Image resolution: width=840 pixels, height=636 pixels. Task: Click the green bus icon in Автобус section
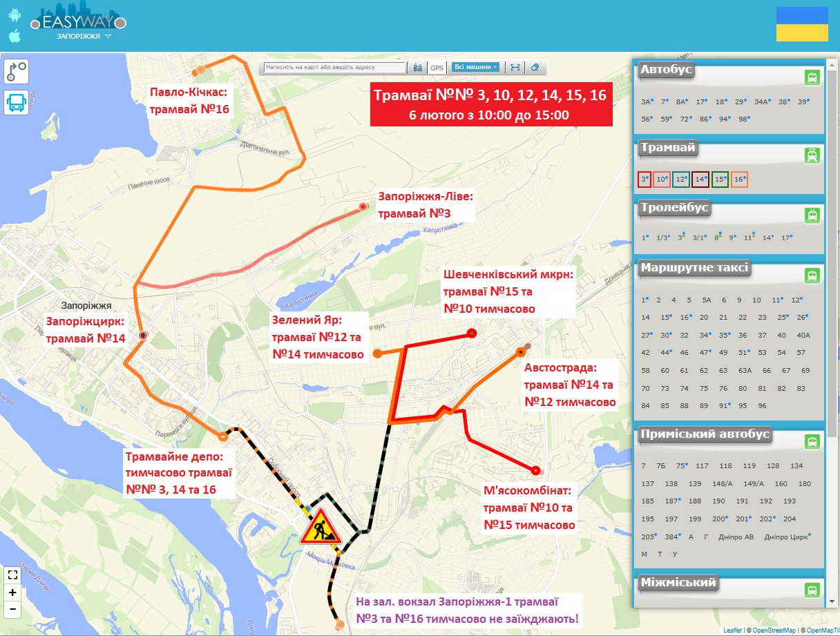click(x=812, y=77)
